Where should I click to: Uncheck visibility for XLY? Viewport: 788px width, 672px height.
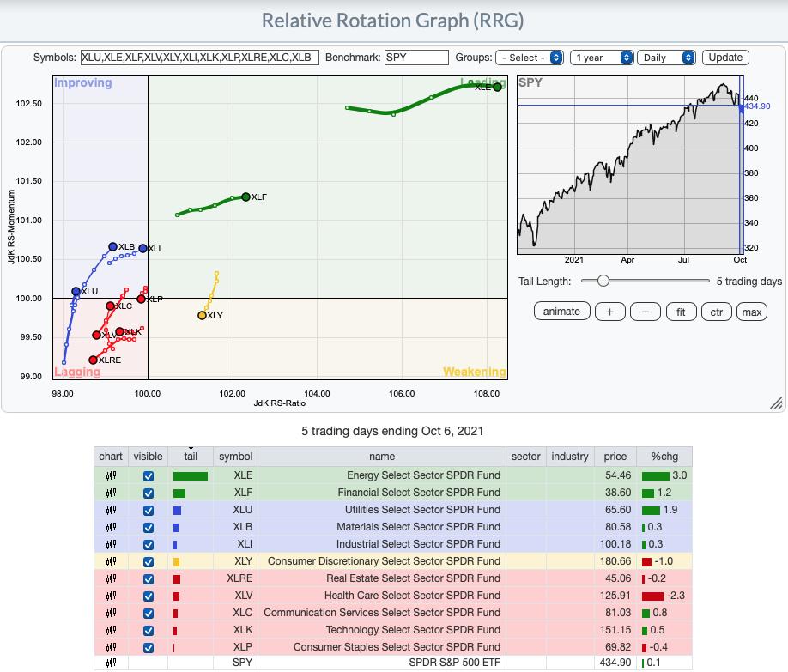pyautogui.click(x=149, y=561)
